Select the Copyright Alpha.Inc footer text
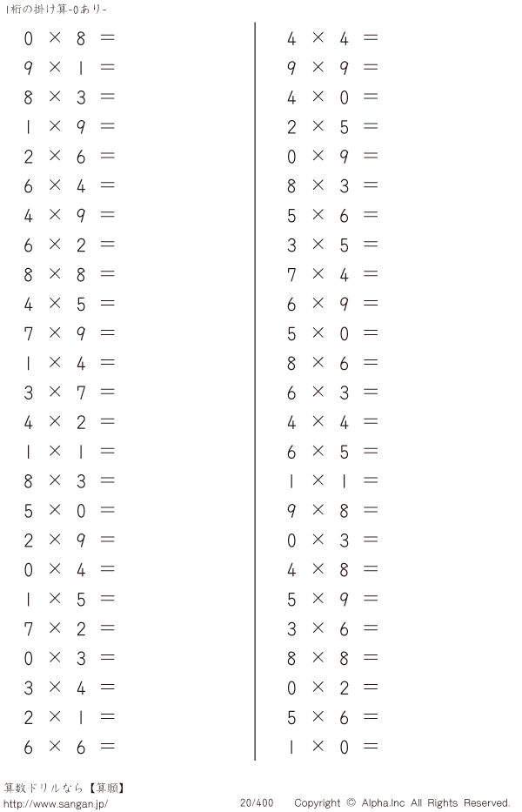522x812 pixels. pyautogui.click(x=402, y=803)
